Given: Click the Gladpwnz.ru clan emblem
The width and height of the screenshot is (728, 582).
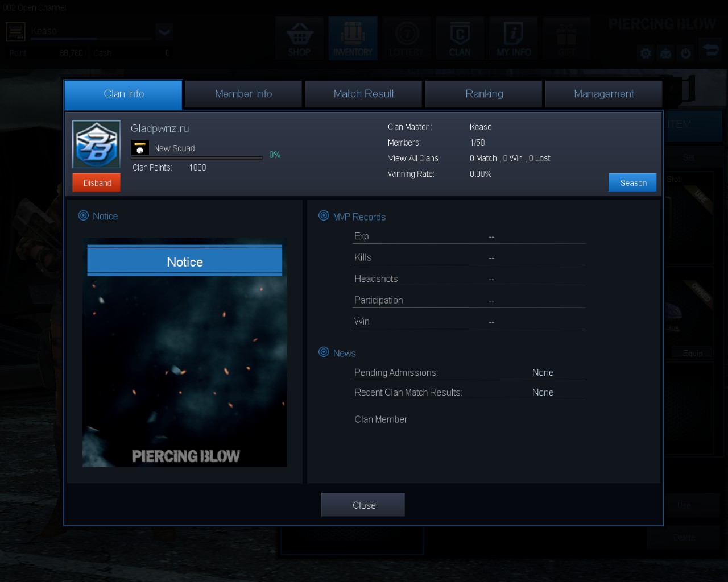Looking at the screenshot, I should (96, 144).
